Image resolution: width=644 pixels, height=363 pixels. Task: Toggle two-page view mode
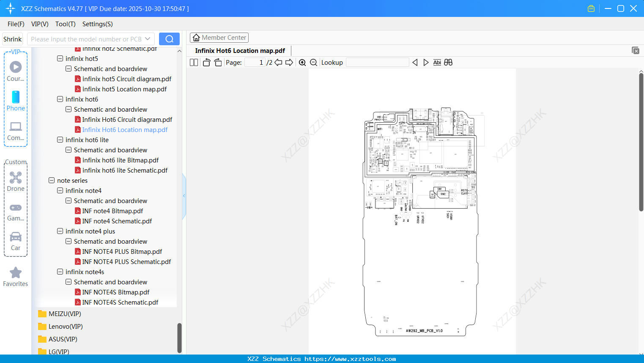193,62
